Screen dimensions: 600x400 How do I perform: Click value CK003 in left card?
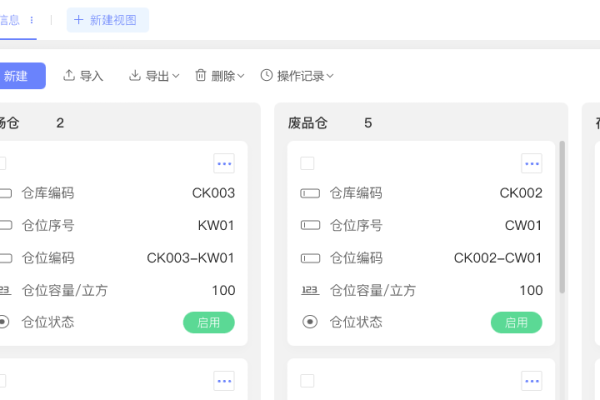click(x=214, y=193)
